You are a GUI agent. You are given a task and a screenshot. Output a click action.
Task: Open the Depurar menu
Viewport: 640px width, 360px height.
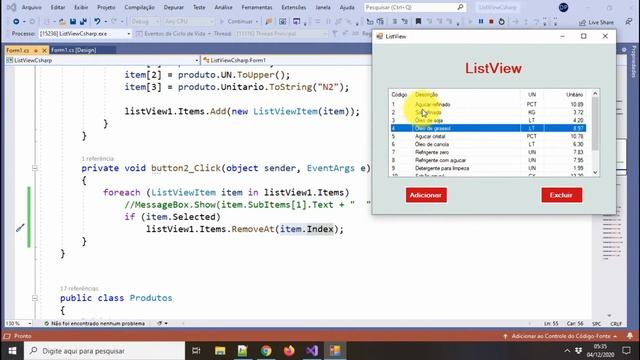[x=173, y=7]
